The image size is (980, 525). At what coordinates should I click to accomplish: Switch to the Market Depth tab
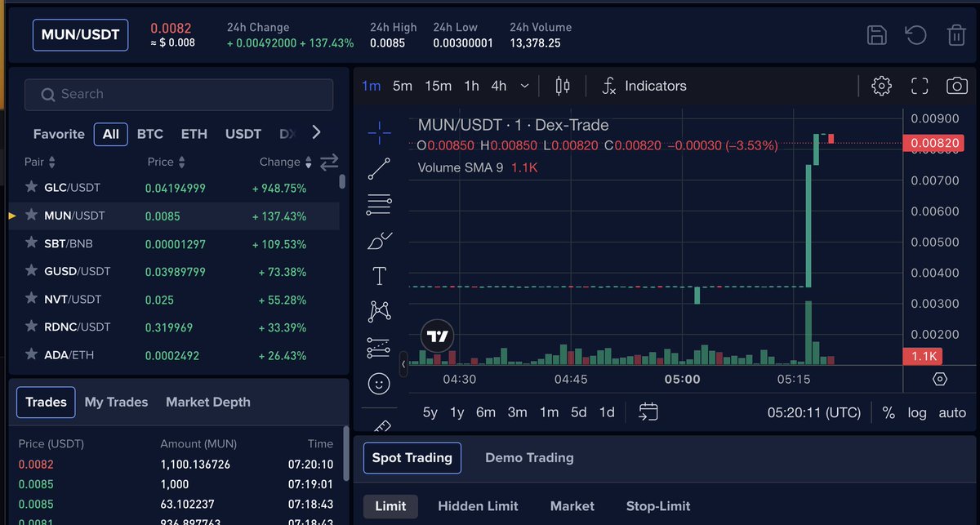207,402
